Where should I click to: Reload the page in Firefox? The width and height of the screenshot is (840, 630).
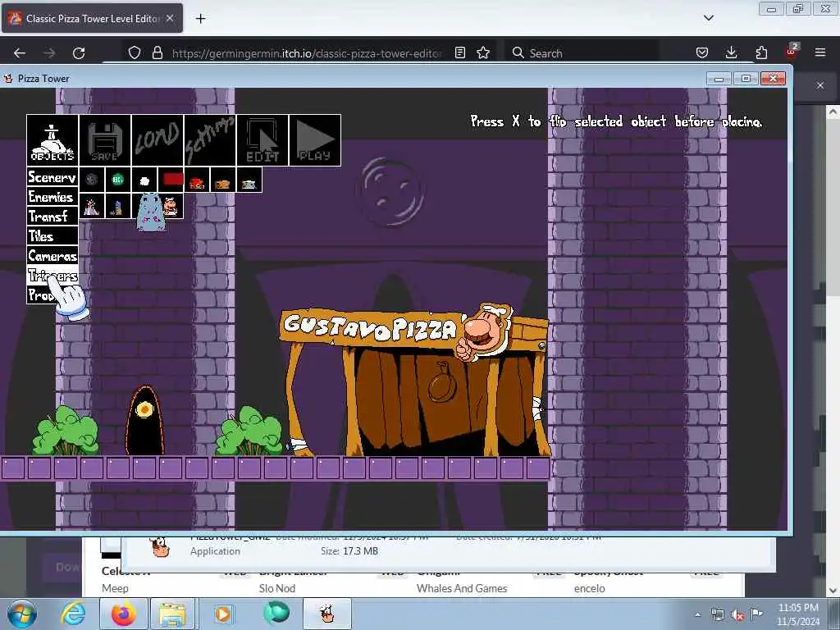pos(79,53)
